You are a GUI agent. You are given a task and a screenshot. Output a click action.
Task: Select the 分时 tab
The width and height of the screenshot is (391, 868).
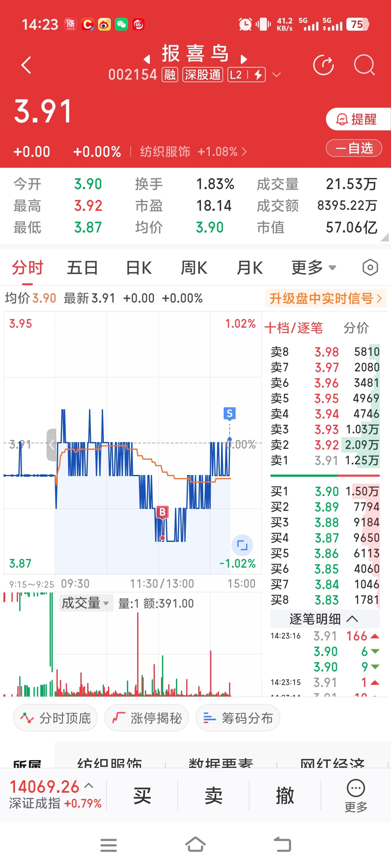[x=28, y=268]
